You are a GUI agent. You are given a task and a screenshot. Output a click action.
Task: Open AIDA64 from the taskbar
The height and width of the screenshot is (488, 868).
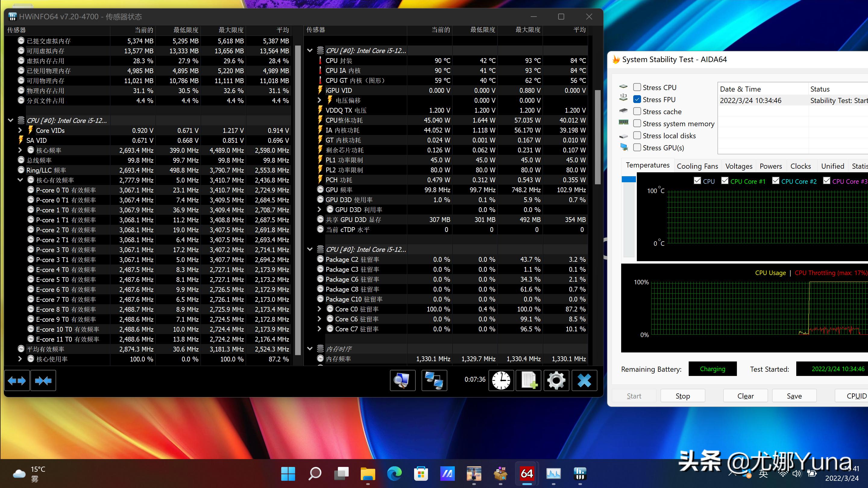(x=527, y=474)
